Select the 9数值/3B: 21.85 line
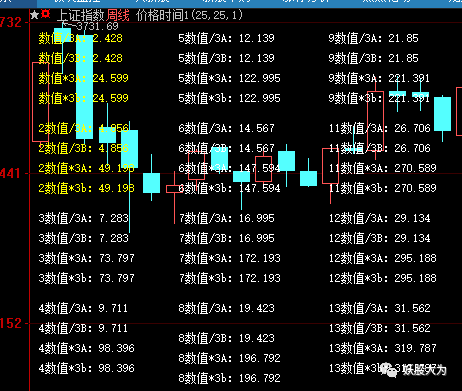 pyautogui.click(x=373, y=58)
